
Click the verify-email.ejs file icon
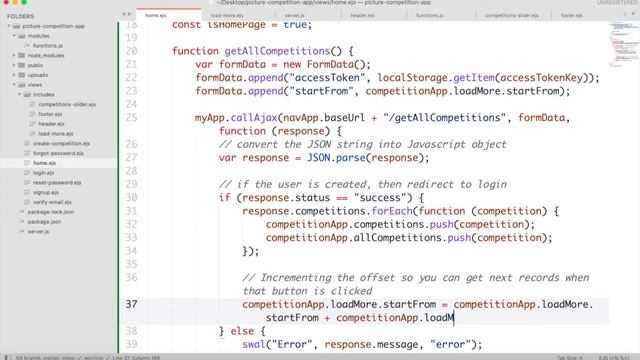(x=27, y=202)
